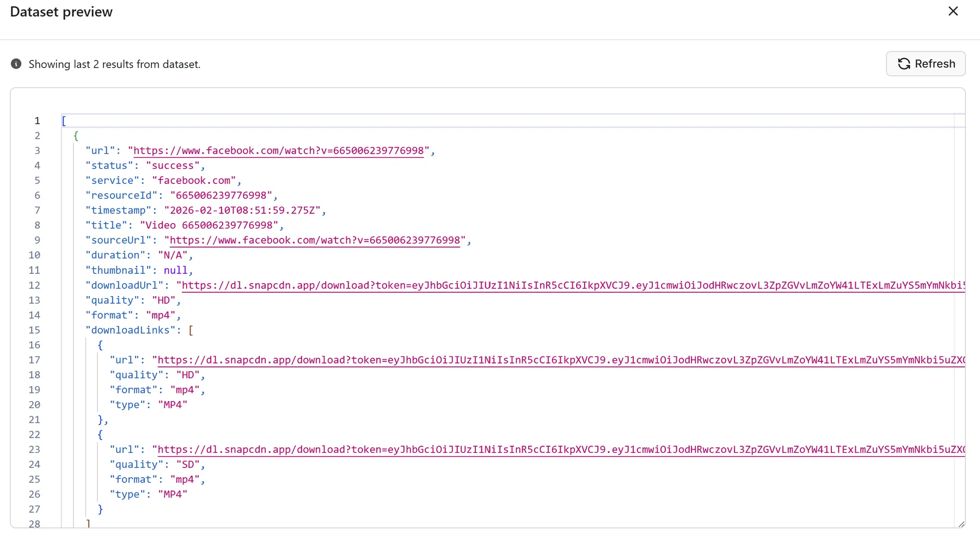Click the info icon next to dataset message
Viewport: 980px width, 535px height.
point(16,64)
